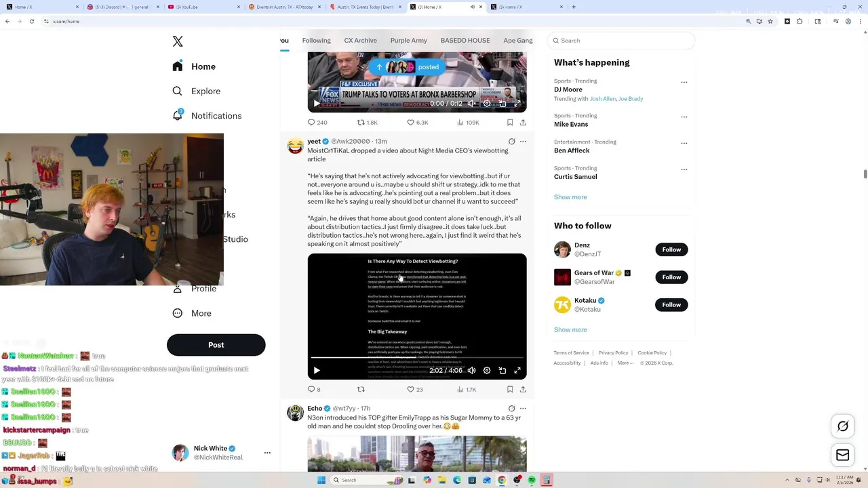Seek on viewbotting video progress bar
The image size is (868, 488).
417,357
